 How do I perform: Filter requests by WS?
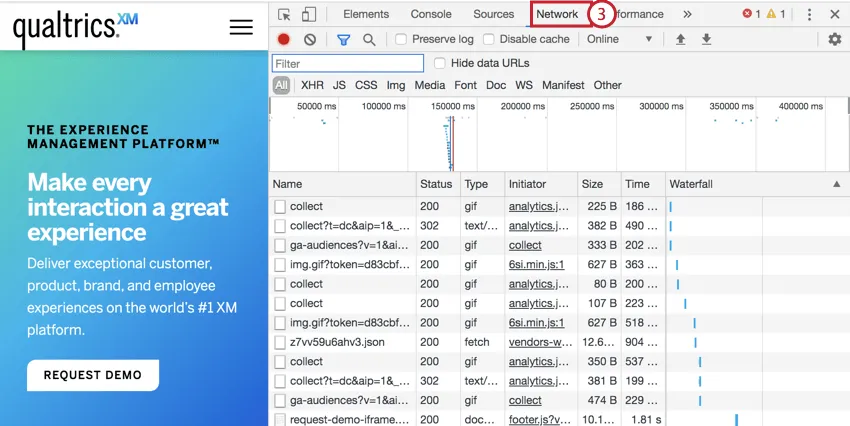524,85
